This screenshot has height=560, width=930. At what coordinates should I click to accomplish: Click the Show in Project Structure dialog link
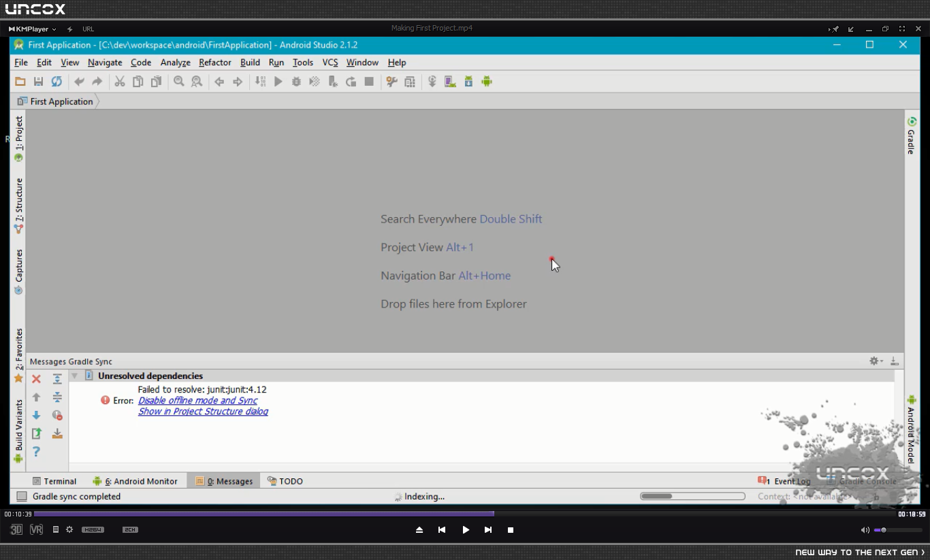[203, 412]
